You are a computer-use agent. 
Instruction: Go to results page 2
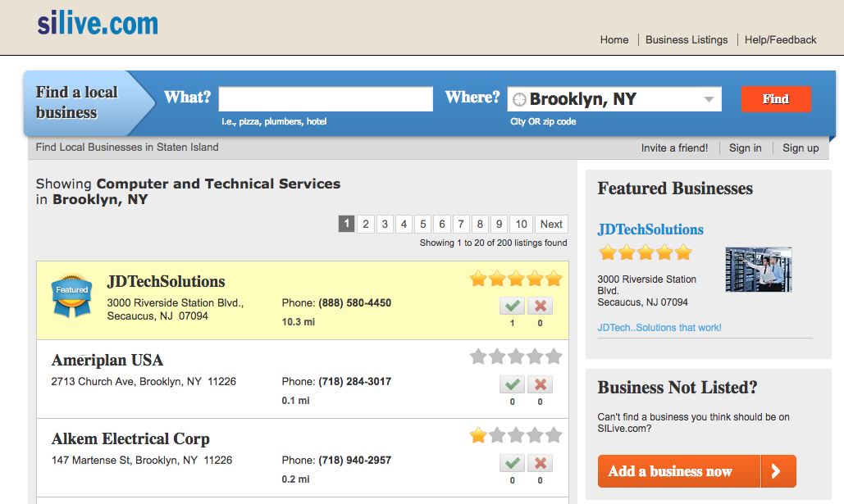[366, 224]
